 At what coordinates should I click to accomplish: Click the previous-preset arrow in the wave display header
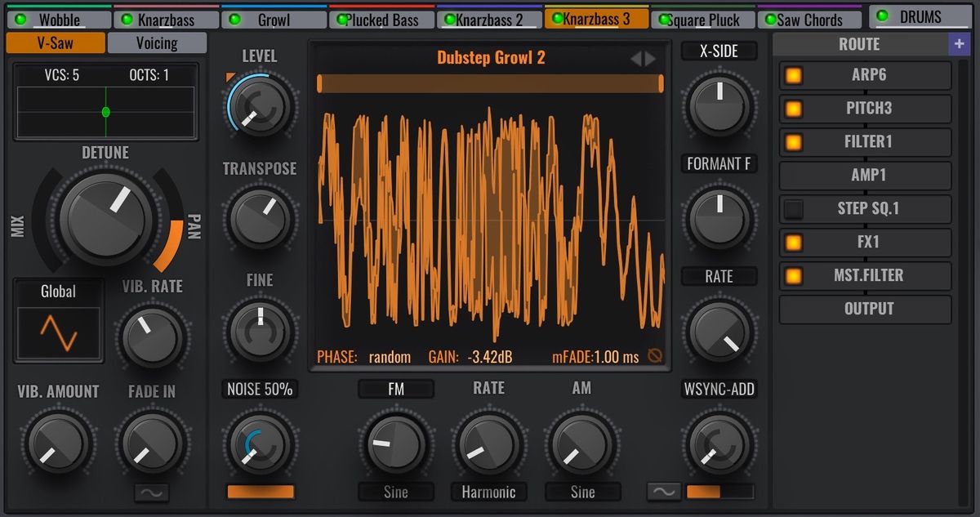(x=636, y=57)
